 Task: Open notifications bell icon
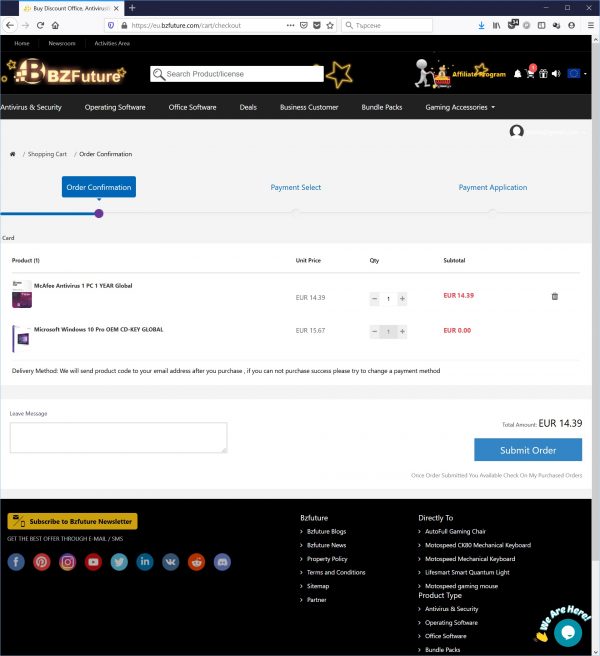pyautogui.click(x=518, y=74)
